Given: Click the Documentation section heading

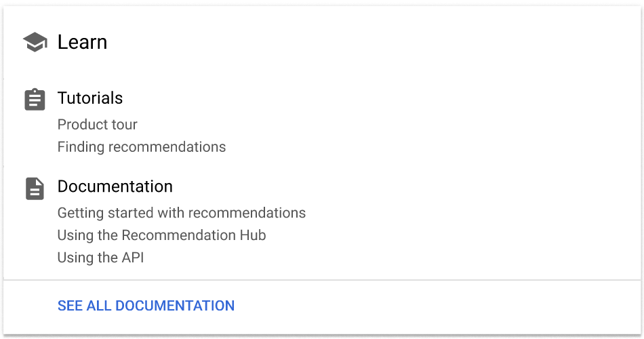Looking at the screenshot, I should (115, 186).
